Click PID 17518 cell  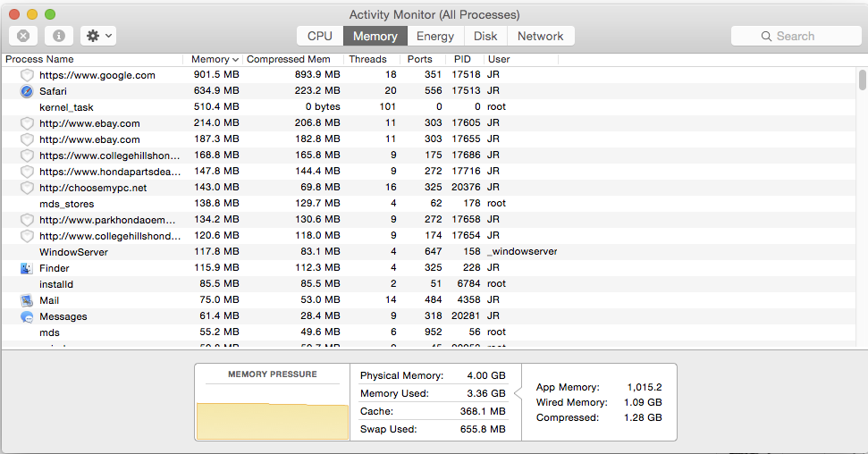466,75
